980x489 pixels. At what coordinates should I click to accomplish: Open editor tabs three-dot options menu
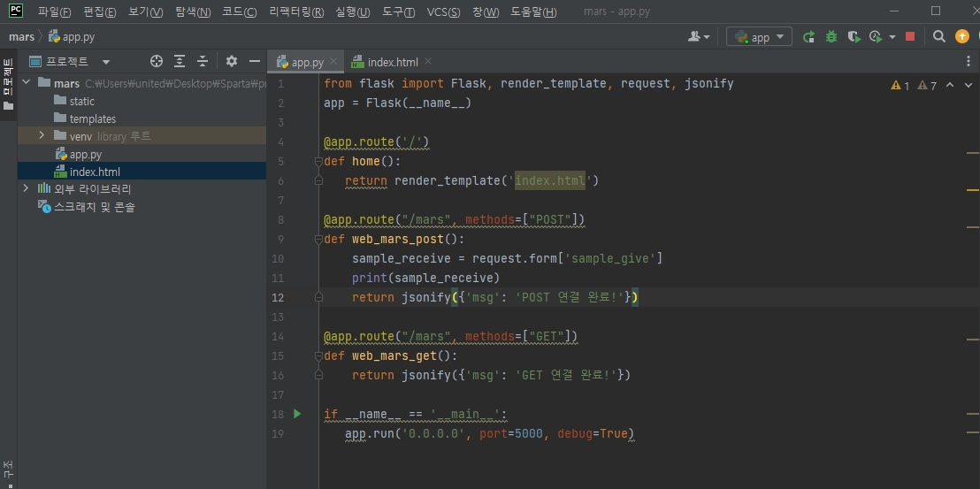[969, 62]
